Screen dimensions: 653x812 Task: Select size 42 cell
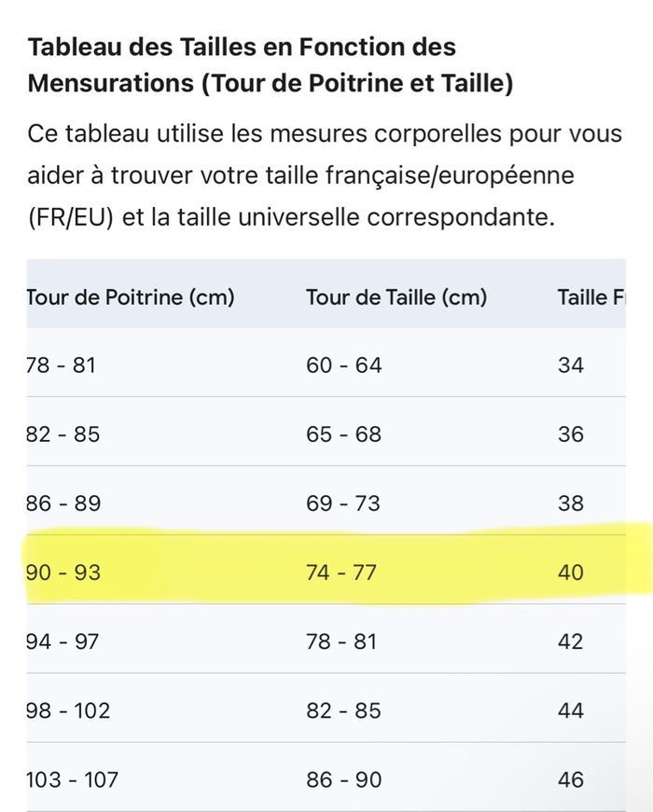pos(571,641)
